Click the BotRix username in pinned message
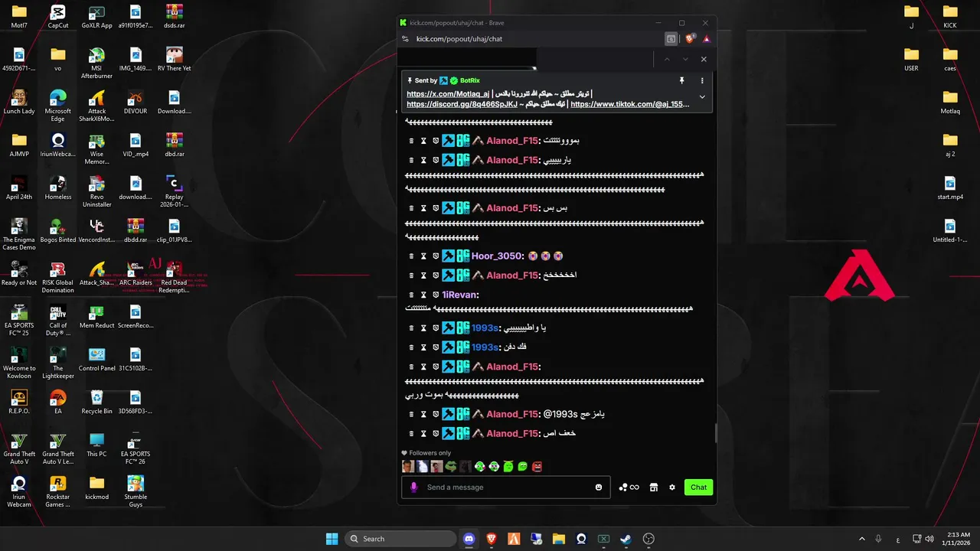The image size is (980, 551). [x=470, y=80]
